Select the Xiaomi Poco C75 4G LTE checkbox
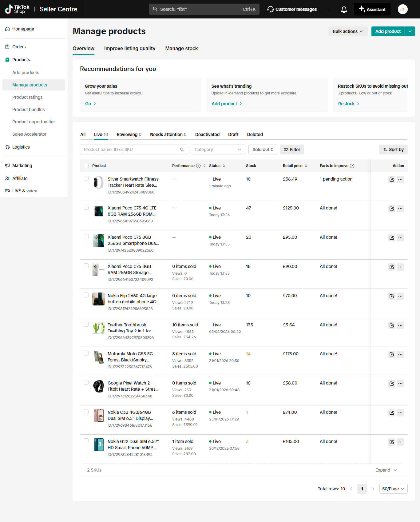The width and height of the screenshot is (420, 522). (x=86, y=207)
